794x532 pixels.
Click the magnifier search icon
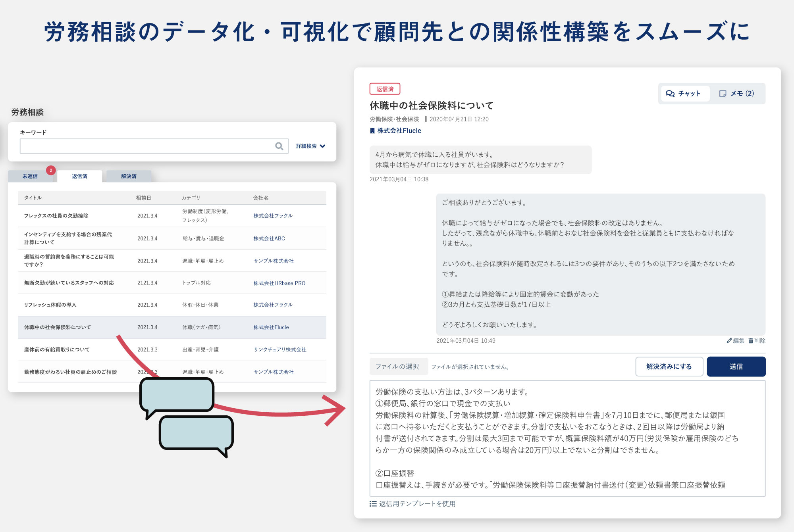[279, 146]
